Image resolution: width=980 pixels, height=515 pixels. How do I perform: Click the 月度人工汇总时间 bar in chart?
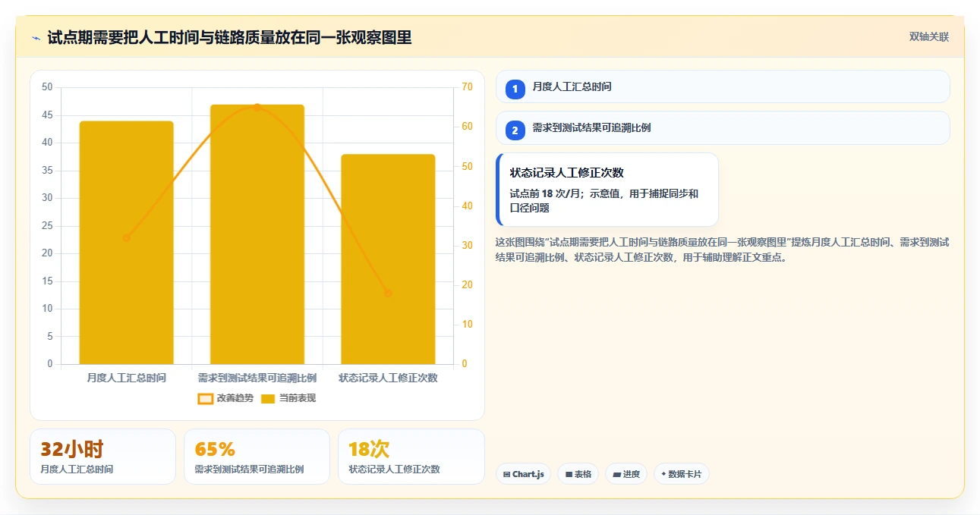pos(127,243)
